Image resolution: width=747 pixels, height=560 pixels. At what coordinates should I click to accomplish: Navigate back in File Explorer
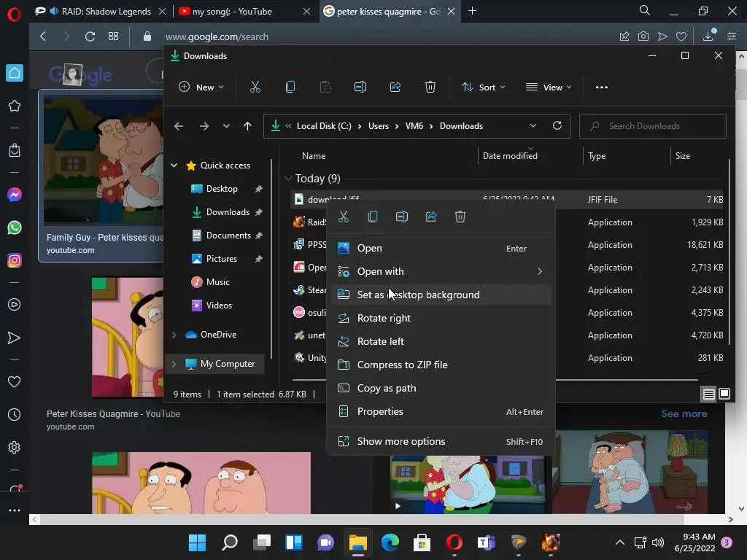click(x=179, y=126)
